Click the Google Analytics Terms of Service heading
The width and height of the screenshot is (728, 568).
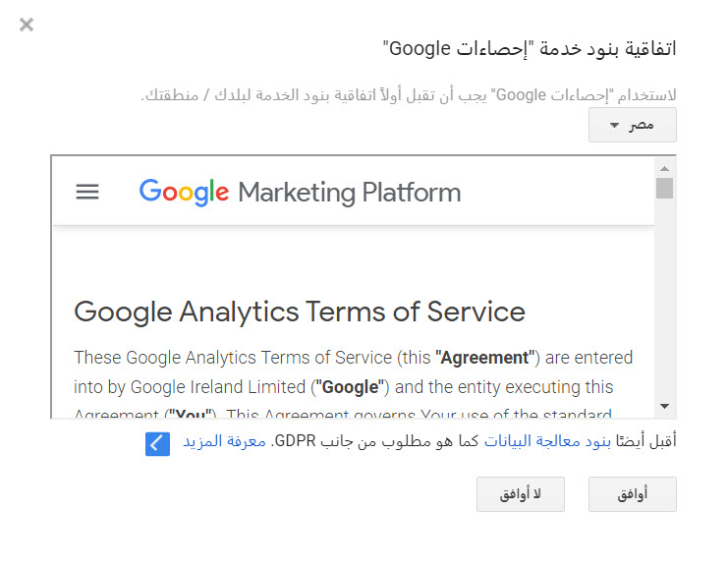click(300, 312)
